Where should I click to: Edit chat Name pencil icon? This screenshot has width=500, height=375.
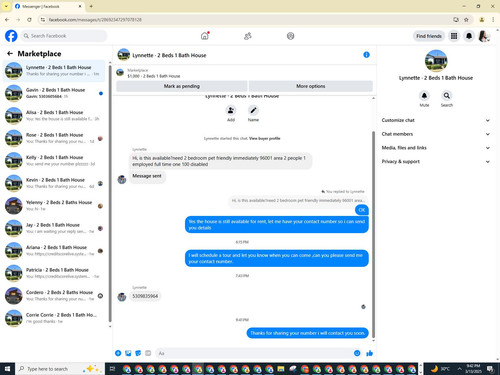coord(253,110)
